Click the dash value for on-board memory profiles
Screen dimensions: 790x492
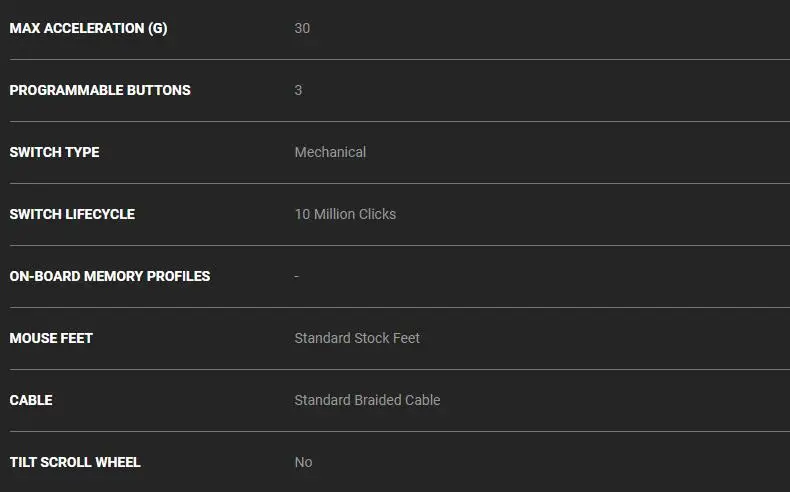[x=296, y=276]
